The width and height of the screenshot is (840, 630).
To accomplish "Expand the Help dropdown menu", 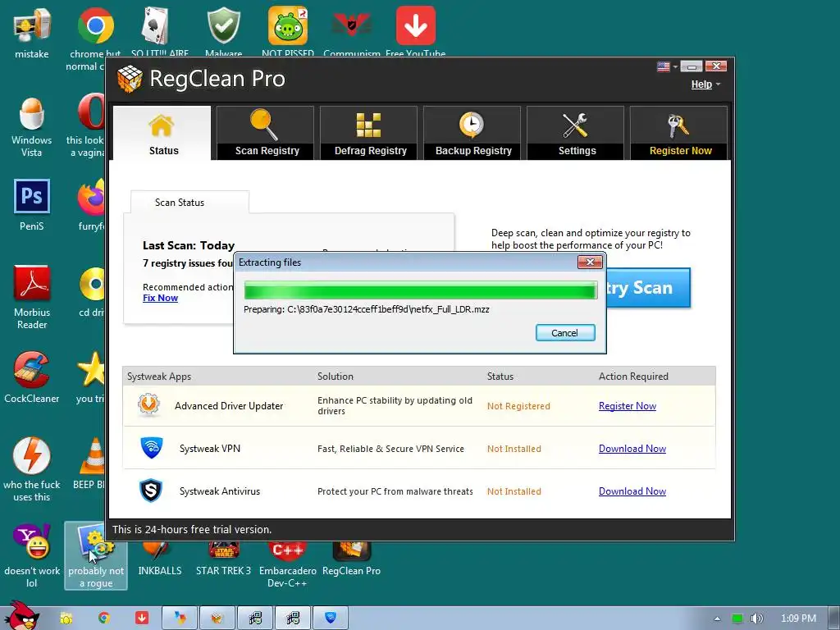I will 705,84.
